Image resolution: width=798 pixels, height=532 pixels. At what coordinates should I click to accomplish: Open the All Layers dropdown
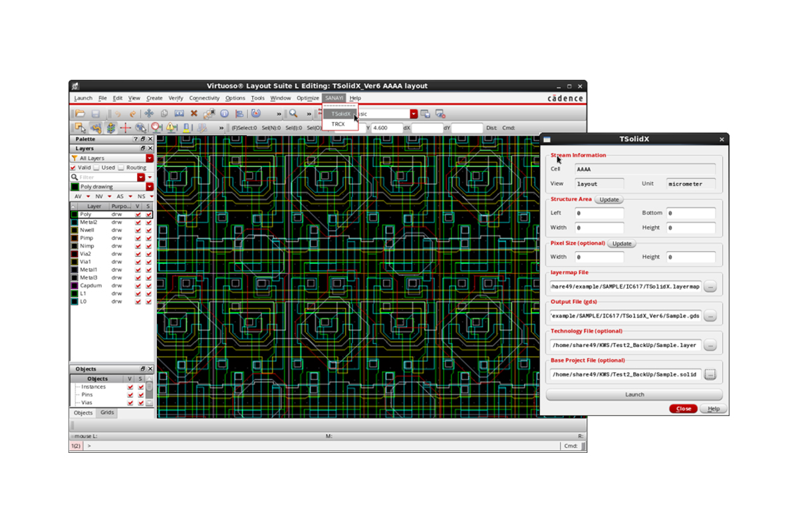(150, 158)
